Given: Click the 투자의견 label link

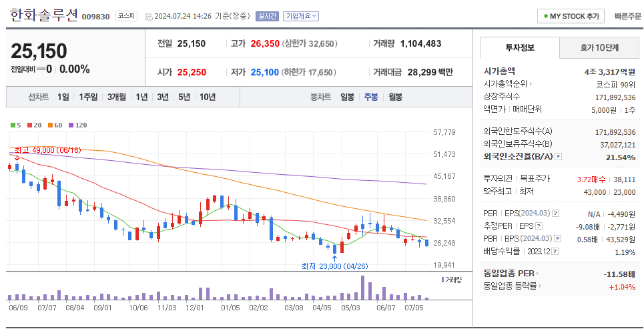Looking at the screenshot, I should tap(498, 179).
